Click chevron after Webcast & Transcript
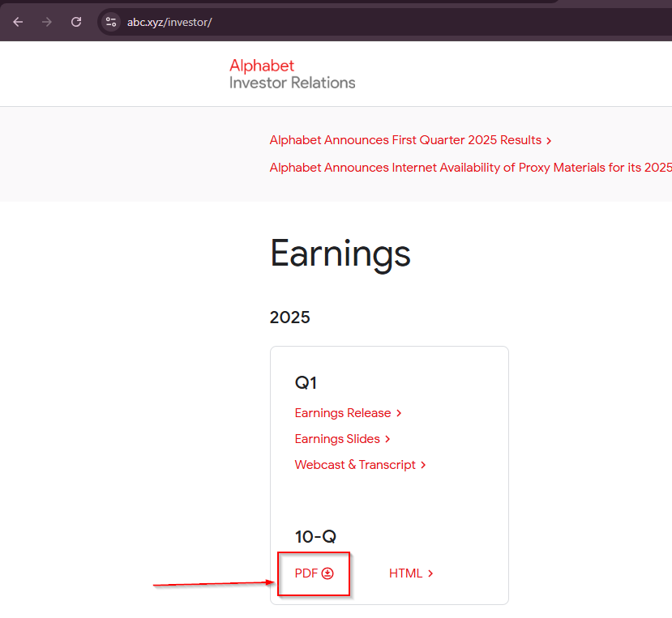 424,466
